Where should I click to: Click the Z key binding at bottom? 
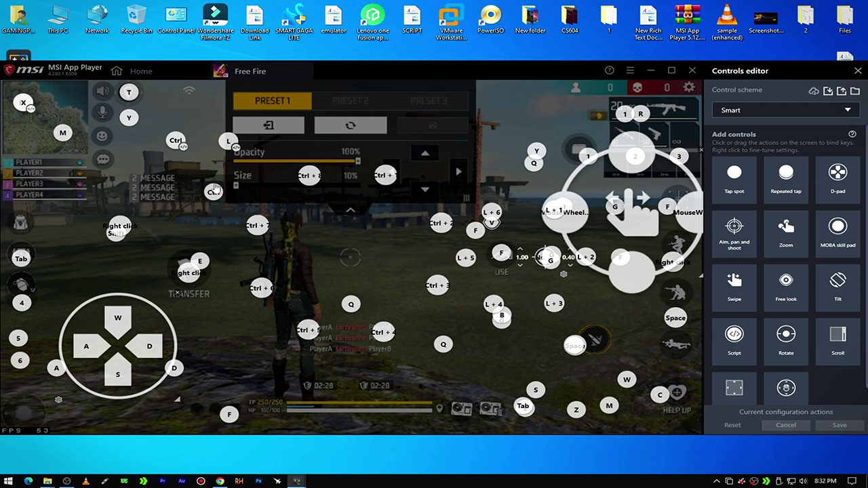pyautogui.click(x=576, y=409)
